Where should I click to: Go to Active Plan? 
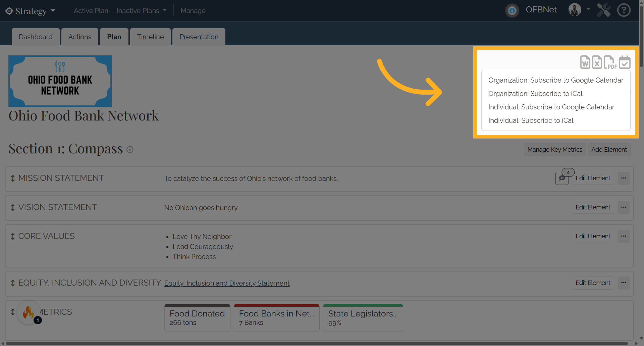[x=91, y=11]
